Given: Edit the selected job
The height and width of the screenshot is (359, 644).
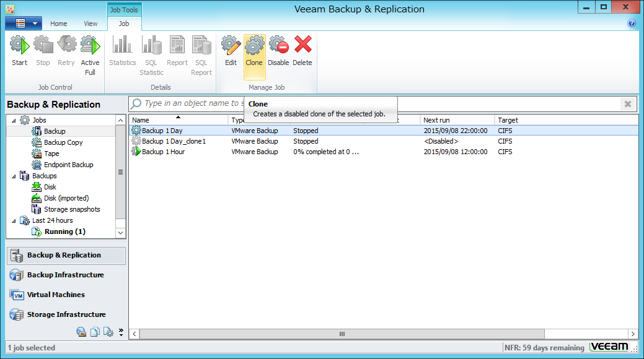Looking at the screenshot, I should (231, 51).
